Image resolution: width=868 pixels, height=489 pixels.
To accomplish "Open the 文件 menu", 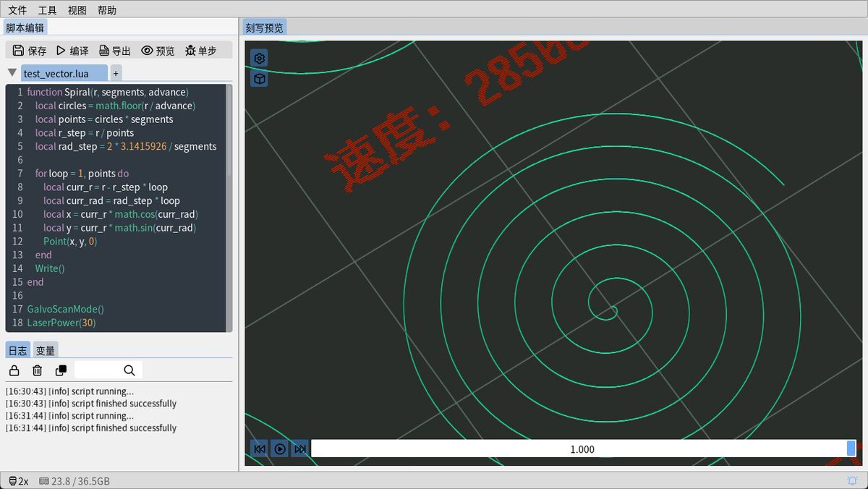I will coord(17,10).
